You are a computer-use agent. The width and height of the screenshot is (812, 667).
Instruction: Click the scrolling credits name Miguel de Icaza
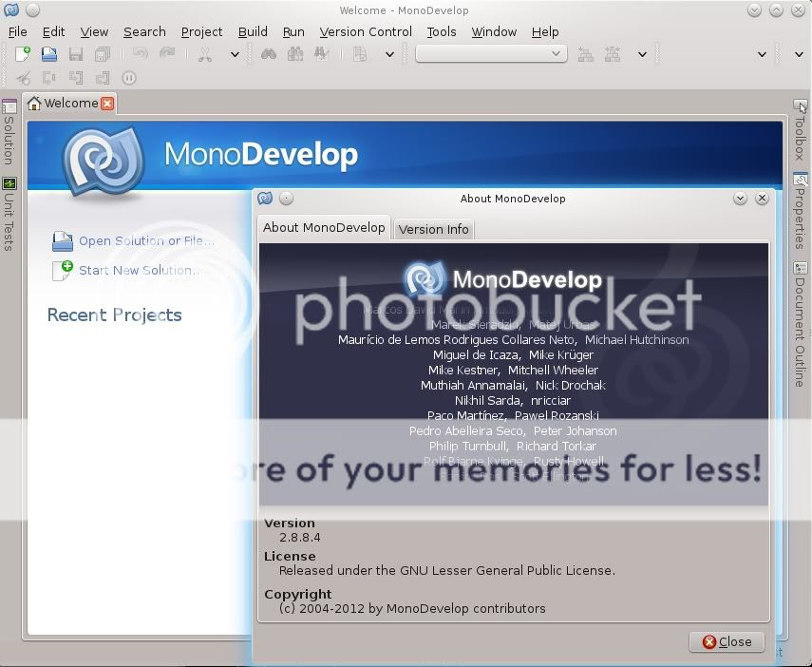(x=476, y=355)
